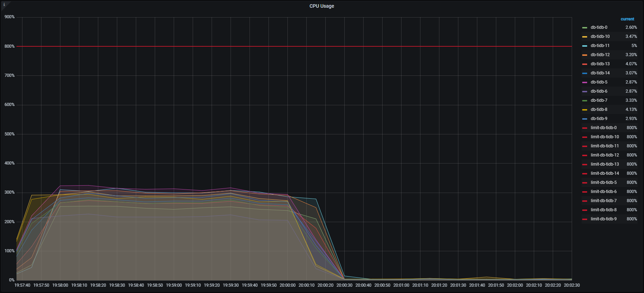Open the CPU Usage panel title menu

point(321,6)
